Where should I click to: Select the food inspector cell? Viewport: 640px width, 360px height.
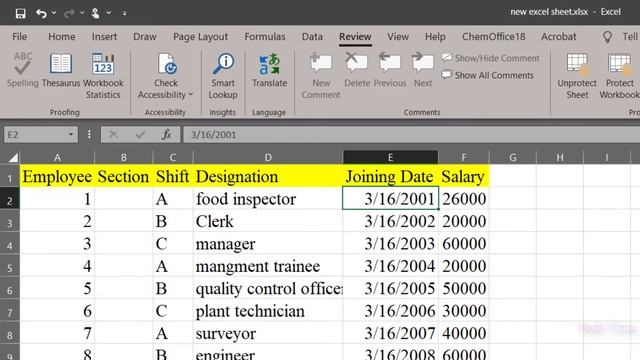tap(268, 199)
